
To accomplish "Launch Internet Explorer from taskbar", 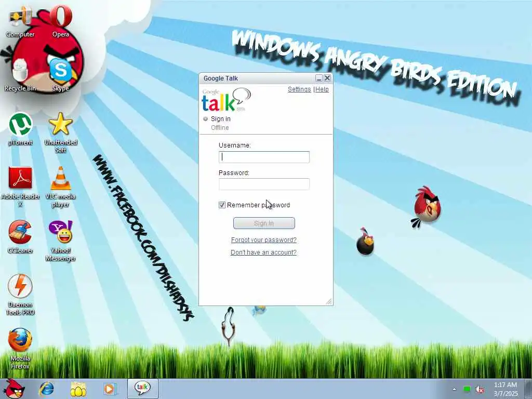I will click(46, 389).
